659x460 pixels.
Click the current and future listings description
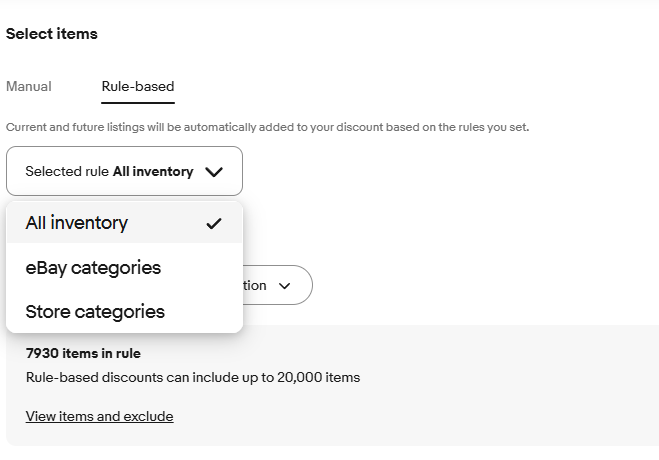coord(267,128)
